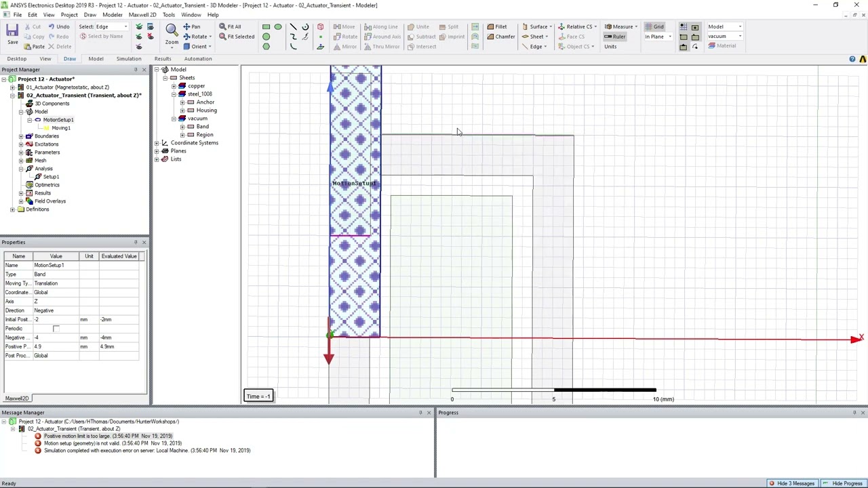Click the Maxwell2D properties tab
The width and height of the screenshot is (868, 488).
(17, 399)
